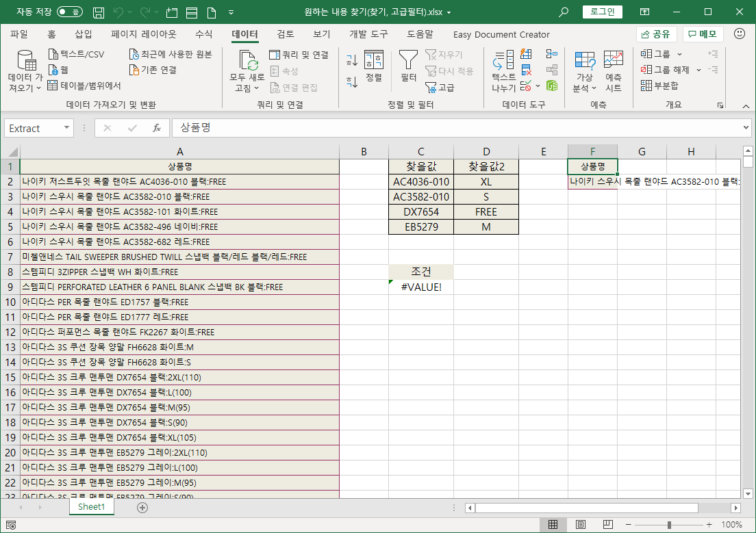
Task: Open the Quick Access Toolbar customize arrow
Action: [x=231, y=12]
